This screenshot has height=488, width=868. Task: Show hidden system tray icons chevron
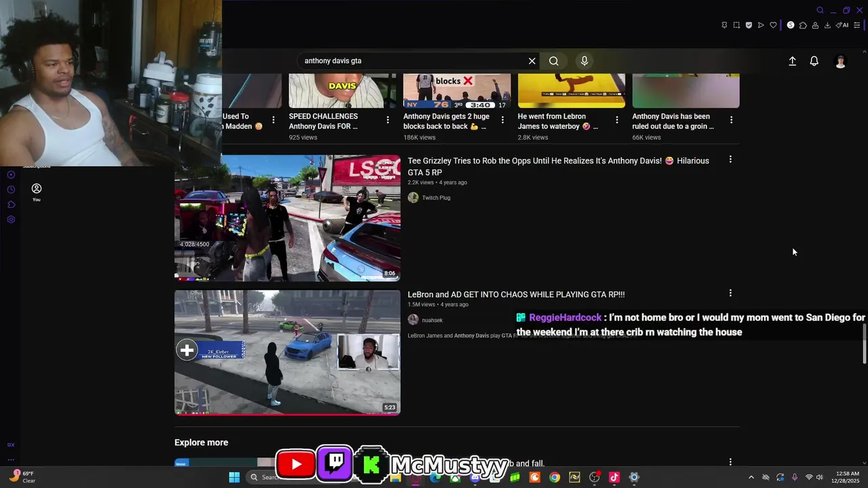[x=751, y=477]
